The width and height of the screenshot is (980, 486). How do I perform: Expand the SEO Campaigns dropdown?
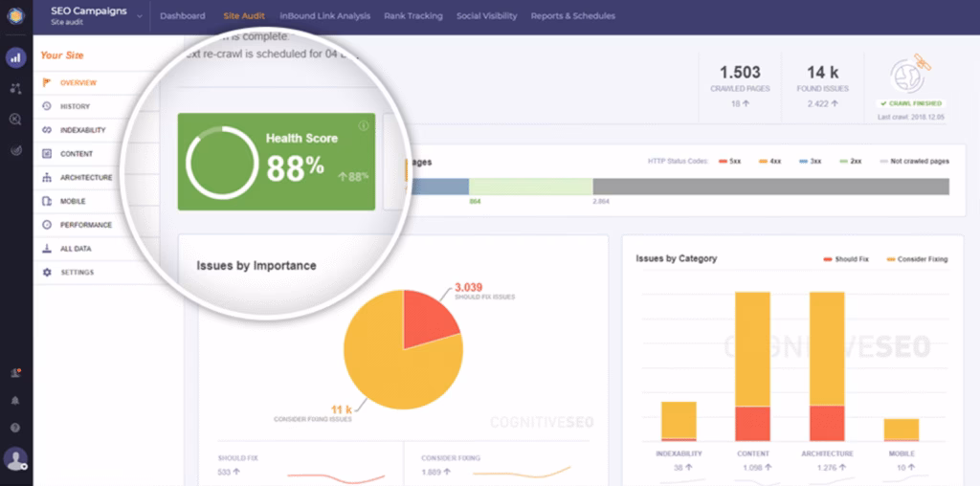point(139,16)
